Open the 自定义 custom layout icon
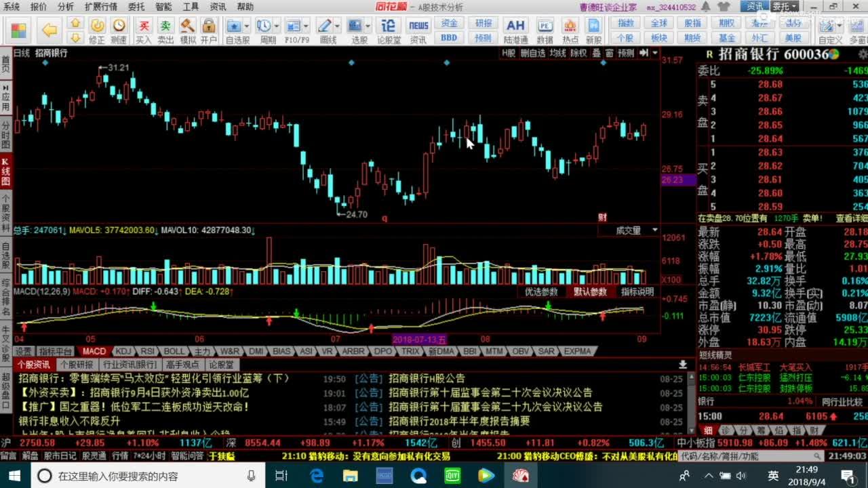The height and width of the screenshot is (488, 868). [827, 26]
